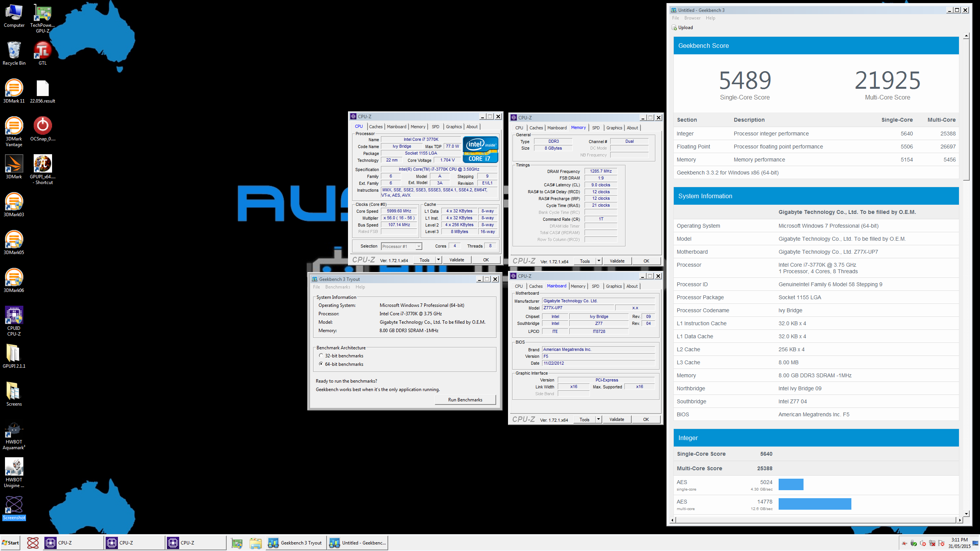980x551 pixels.
Task: Click Validate in CPU-Z CPU window
Action: point(457,260)
